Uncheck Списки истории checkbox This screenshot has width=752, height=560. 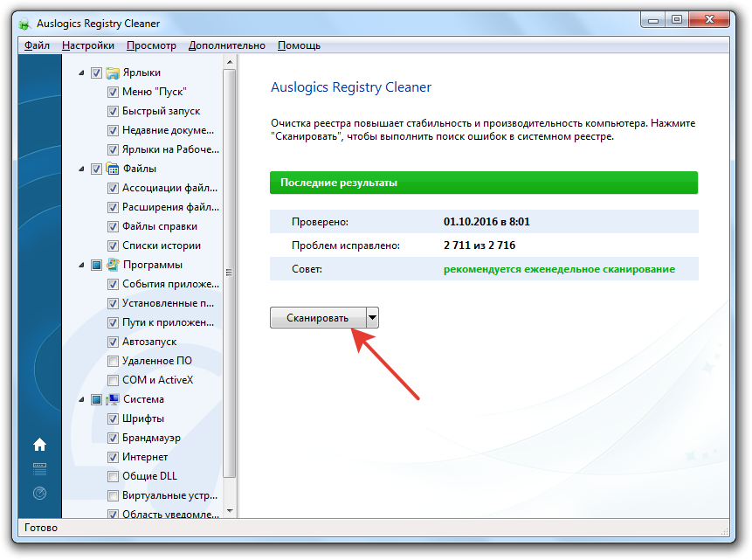113,245
